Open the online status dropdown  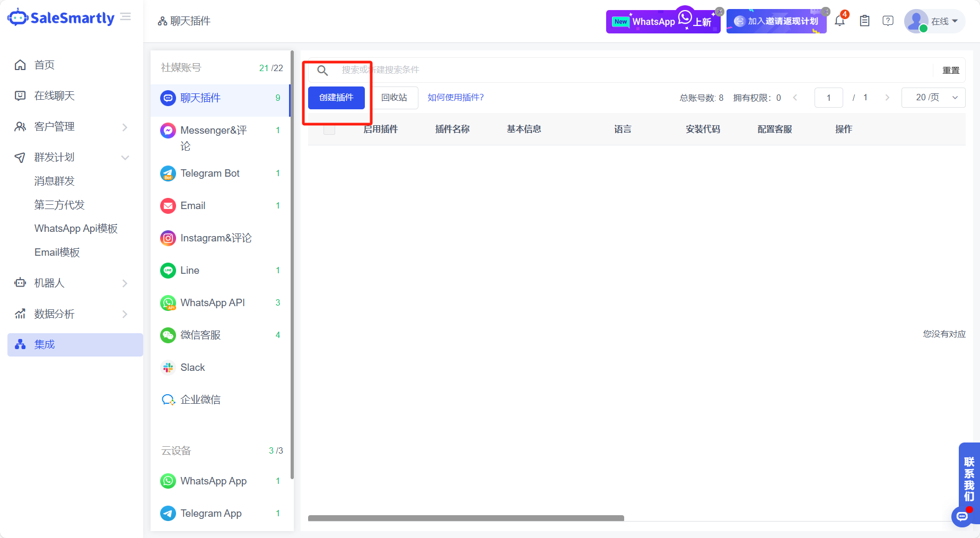[944, 21]
